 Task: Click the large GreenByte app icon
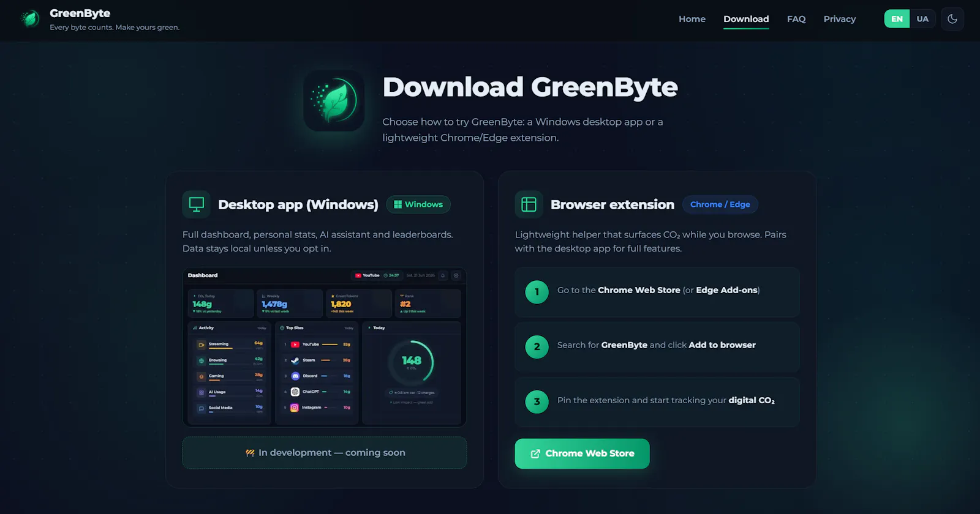[x=334, y=100]
